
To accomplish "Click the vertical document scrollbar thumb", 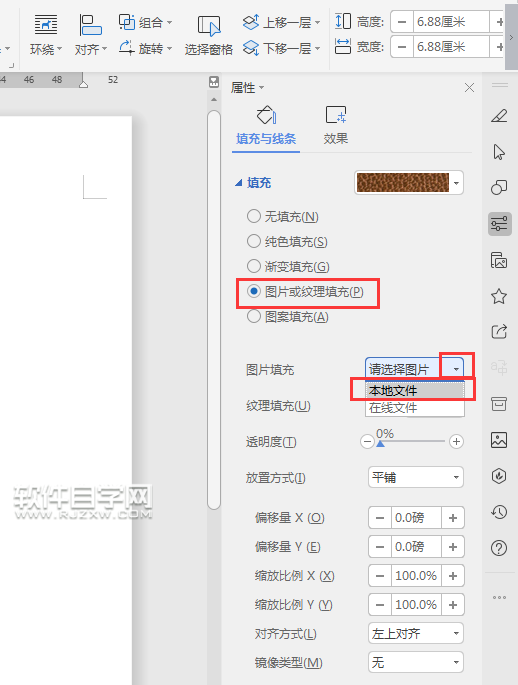I will click(214, 310).
